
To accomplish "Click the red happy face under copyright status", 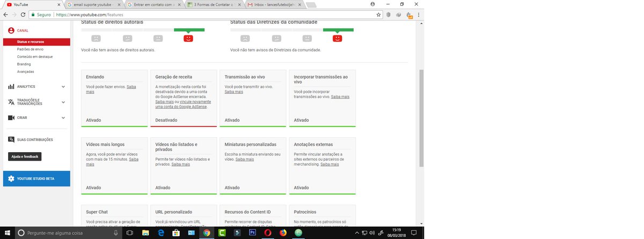I will 188,39.
